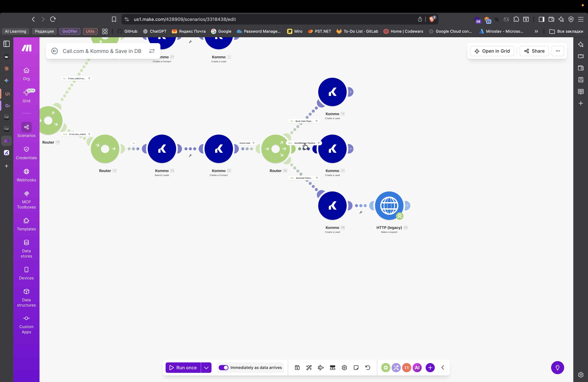Click the Open in Grid button
This screenshot has height=382, width=588.
(x=492, y=51)
